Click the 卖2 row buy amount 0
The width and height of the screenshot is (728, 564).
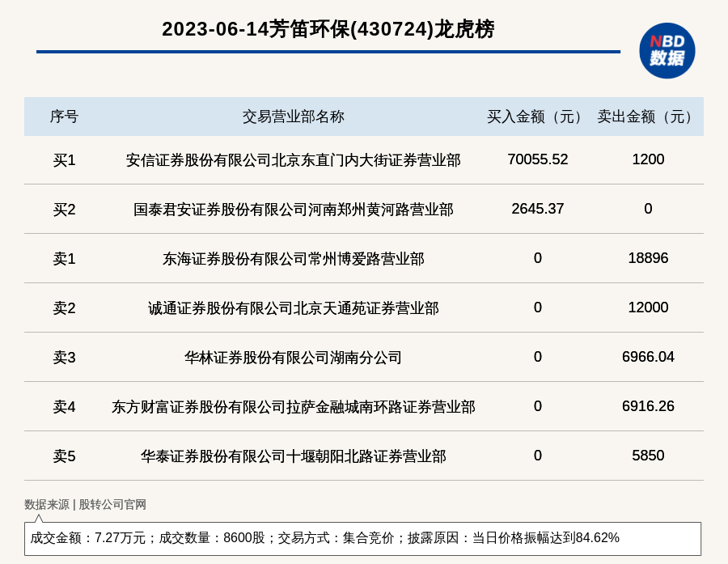[538, 307]
